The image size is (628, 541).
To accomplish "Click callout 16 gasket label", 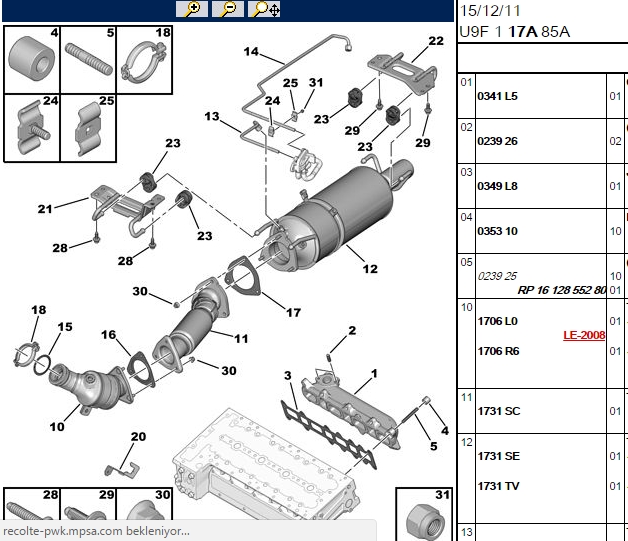I will coord(109,334).
